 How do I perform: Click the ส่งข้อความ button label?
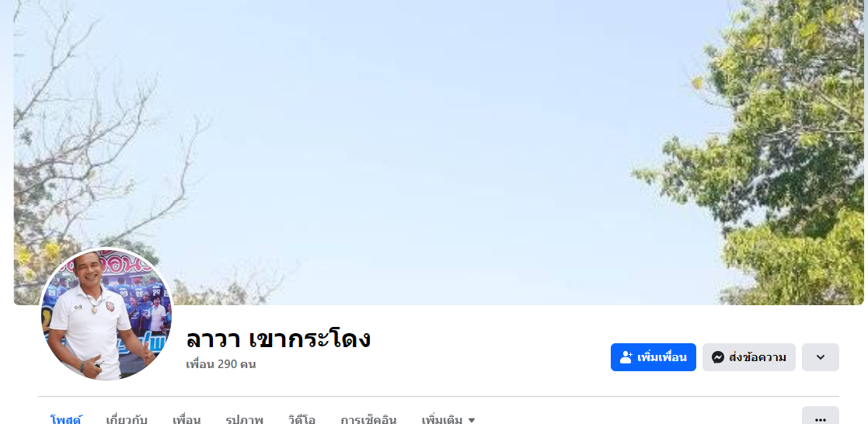pyautogui.click(x=758, y=357)
